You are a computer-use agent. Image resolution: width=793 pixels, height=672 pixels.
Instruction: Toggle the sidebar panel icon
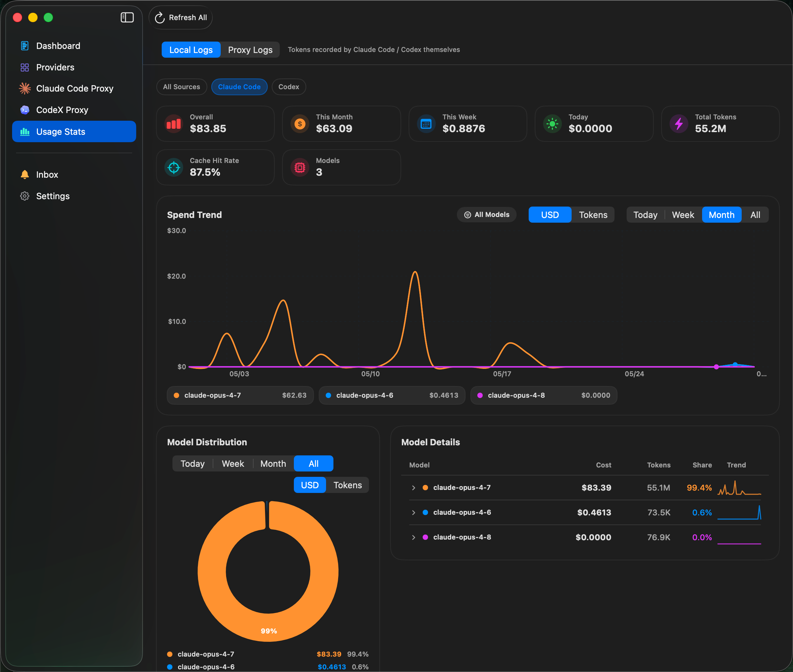[127, 17]
